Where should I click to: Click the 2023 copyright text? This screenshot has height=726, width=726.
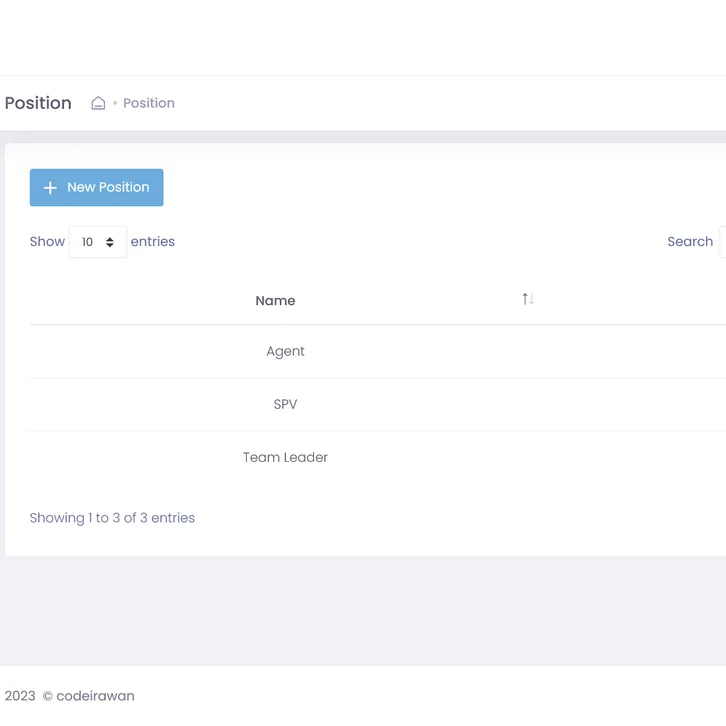tap(20, 696)
